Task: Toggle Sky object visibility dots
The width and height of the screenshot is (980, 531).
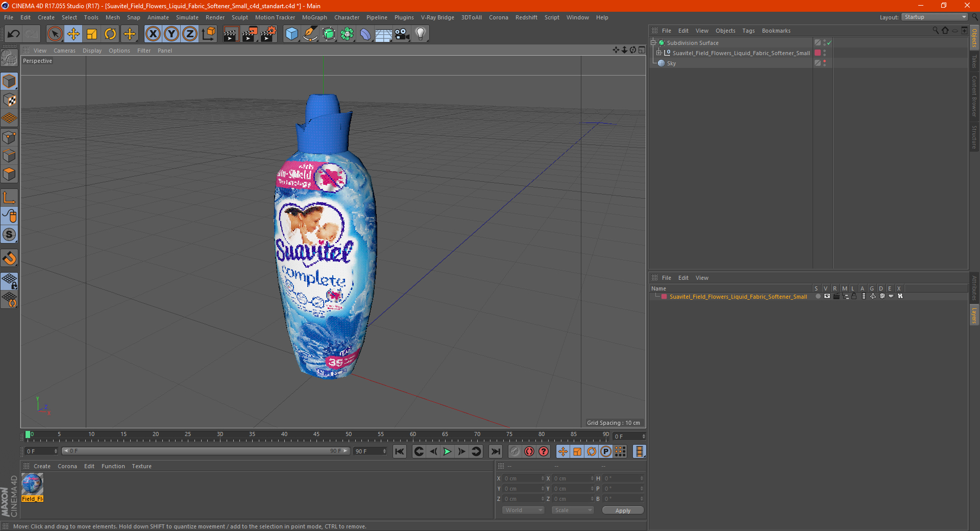Action: point(824,63)
